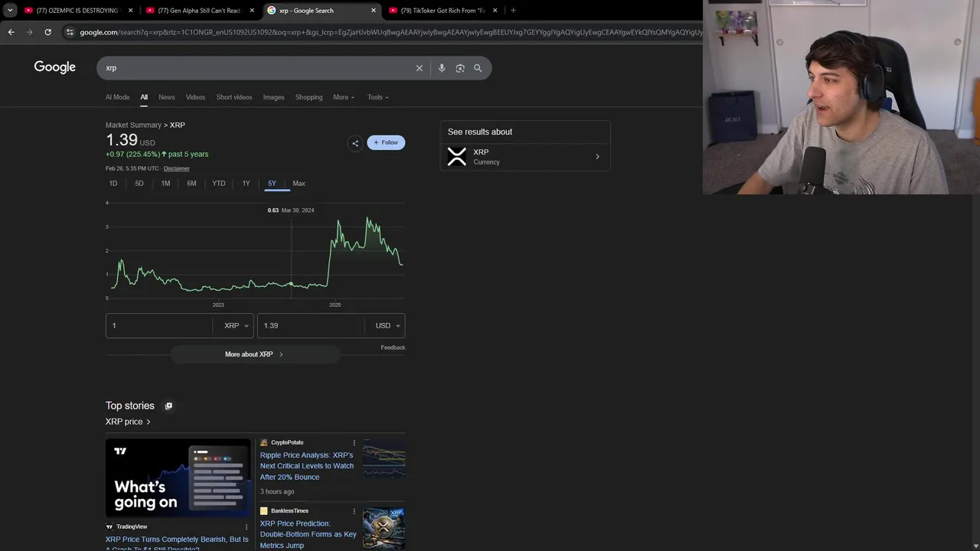The image size is (980, 551).
Task: Open the tab search dropdown arrow
Action: [x=10, y=11]
